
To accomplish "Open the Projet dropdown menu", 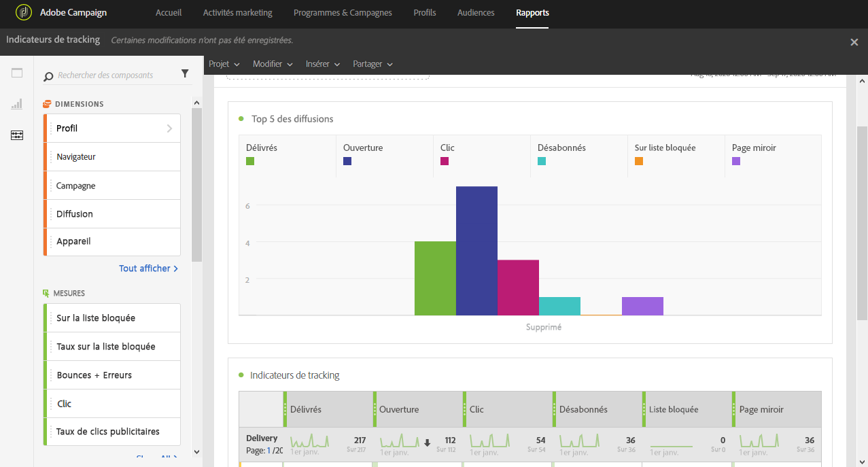I will click(224, 64).
